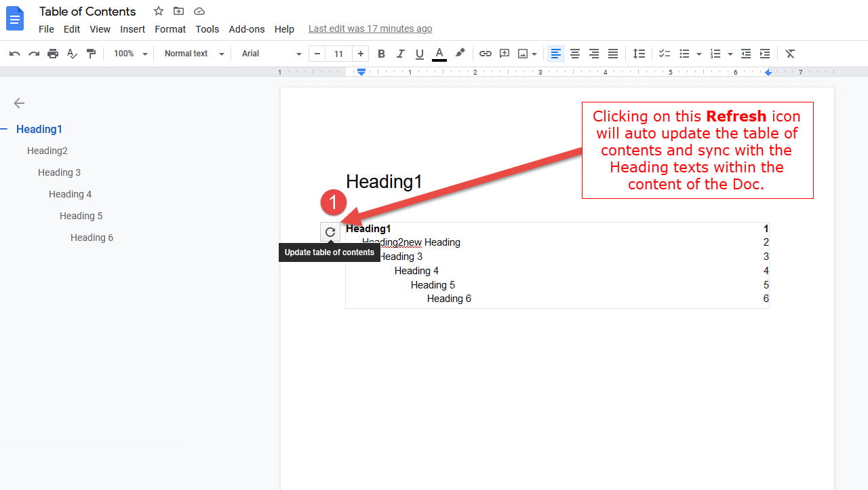
Task: Clear formatting of selected text
Action: coord(789,54)
